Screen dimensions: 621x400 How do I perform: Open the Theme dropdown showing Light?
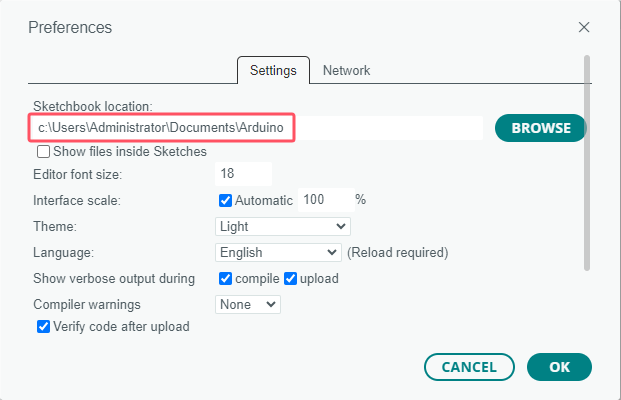[x=283, y=227]
